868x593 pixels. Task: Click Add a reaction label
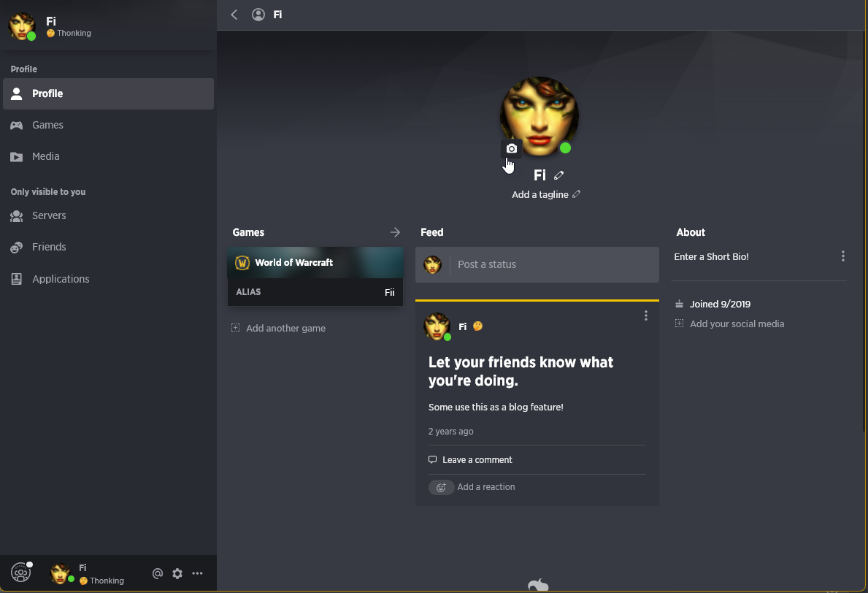(x=486, y=486)
